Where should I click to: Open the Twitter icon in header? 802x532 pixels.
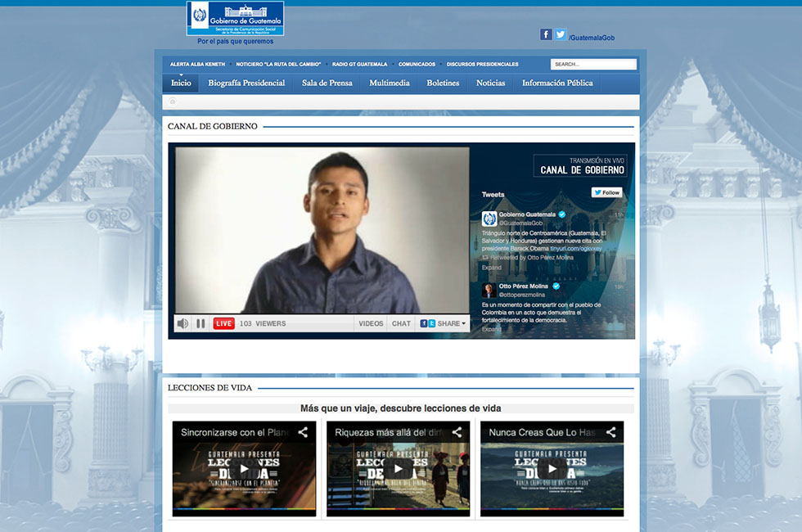(x=560, y=34)
